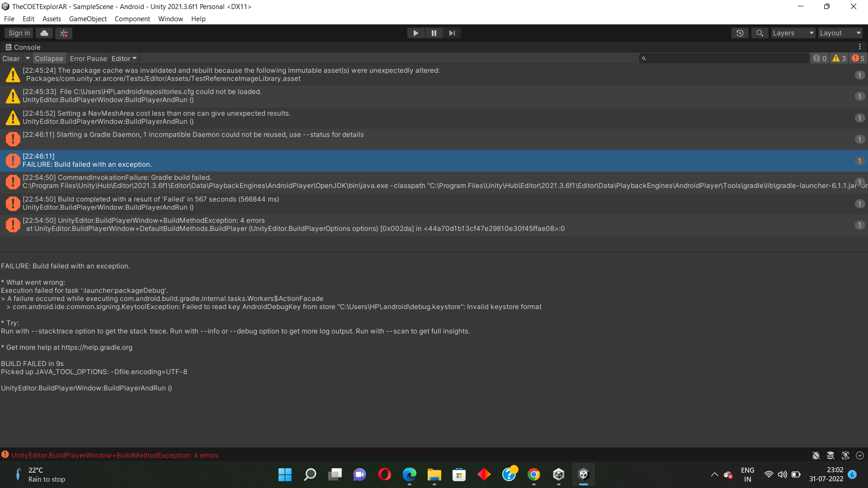Open the undo history icon

coord(740,33)
